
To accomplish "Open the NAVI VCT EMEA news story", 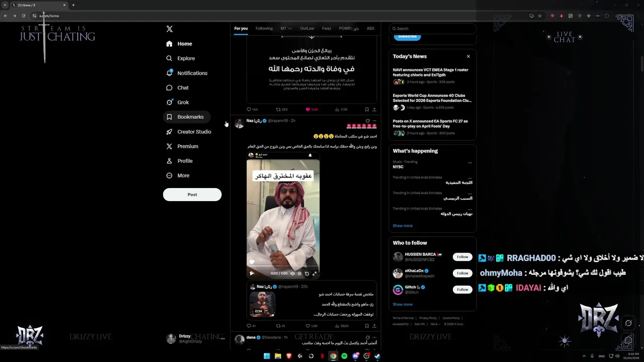I will point(432,75).
